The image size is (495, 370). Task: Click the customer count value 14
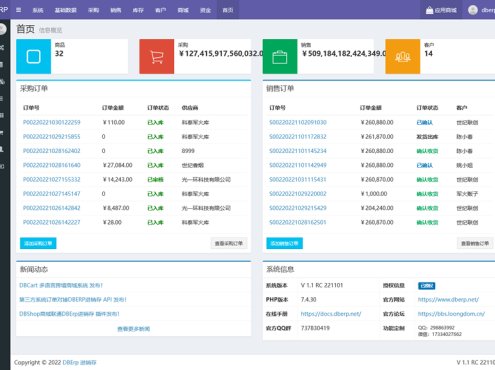428,54
